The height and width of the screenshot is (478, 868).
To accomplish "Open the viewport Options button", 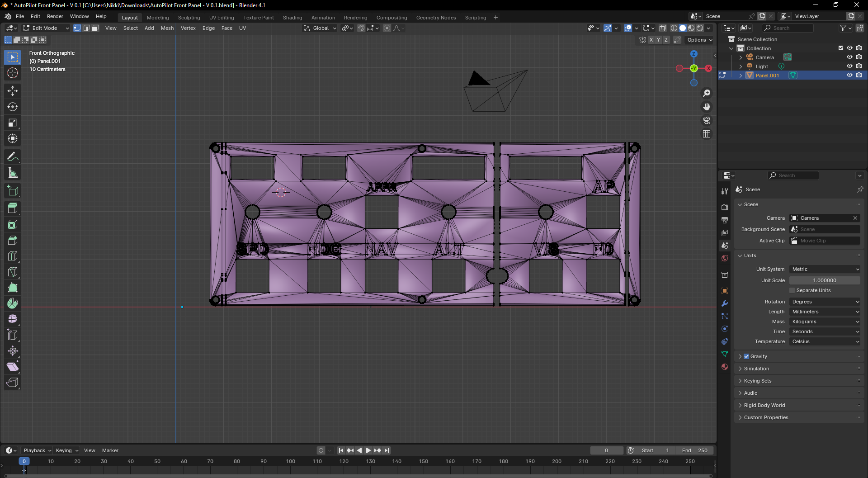I will point(699,40).
